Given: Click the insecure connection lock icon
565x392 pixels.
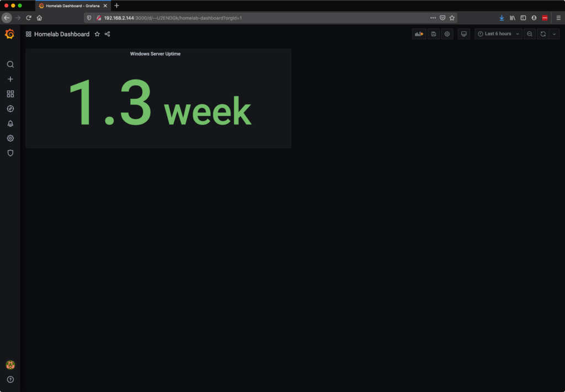Looking at the screenshot, I should (x=99, y=18).
